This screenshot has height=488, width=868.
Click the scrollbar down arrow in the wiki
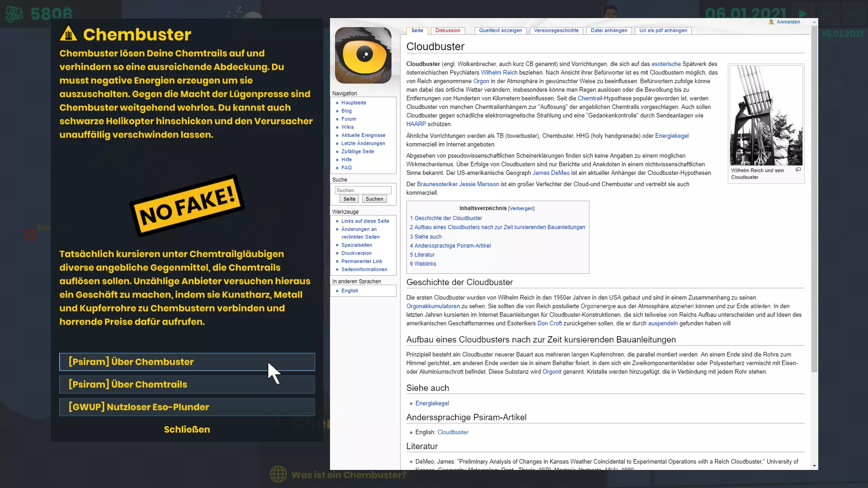pos(814,466)
